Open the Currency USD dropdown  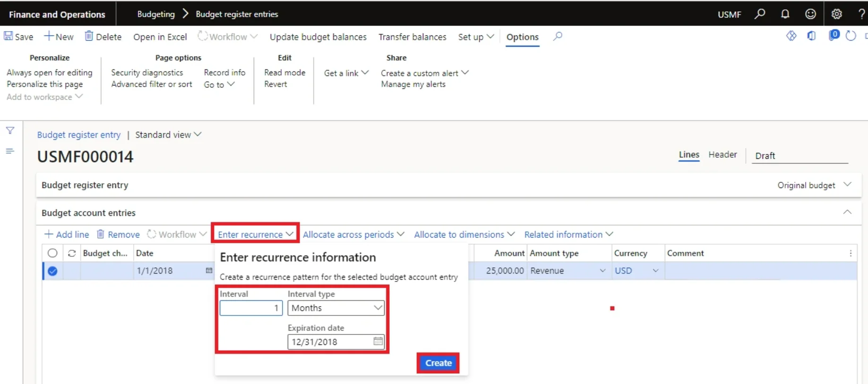point(655,271)
